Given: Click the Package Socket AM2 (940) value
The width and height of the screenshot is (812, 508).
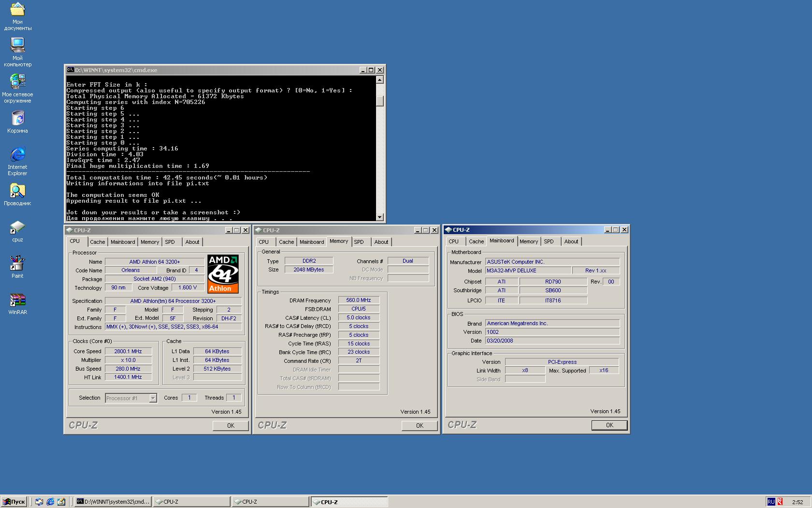Looking at the screenshot, I should click(x=155, y=279).
